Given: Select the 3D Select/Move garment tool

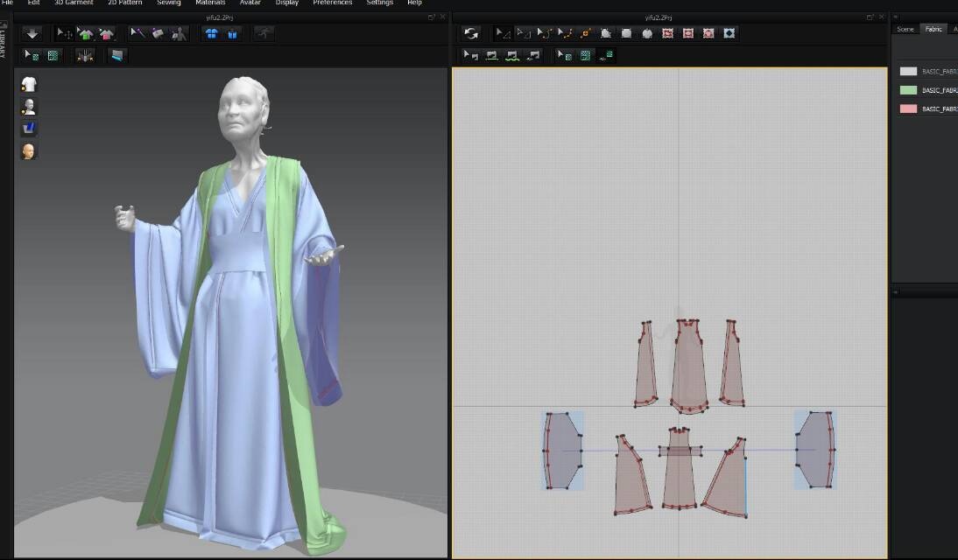Looking at the screenshot, I should coord(66,33).
